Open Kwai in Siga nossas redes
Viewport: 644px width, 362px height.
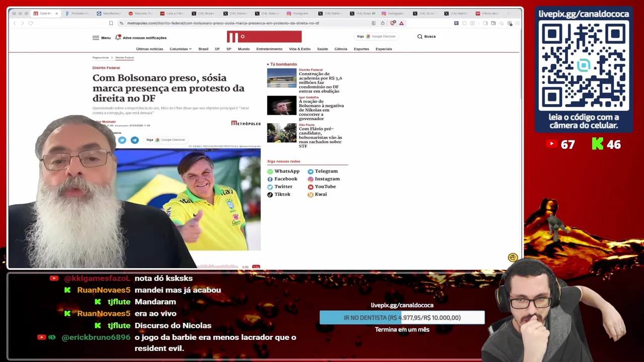(317, 195)
